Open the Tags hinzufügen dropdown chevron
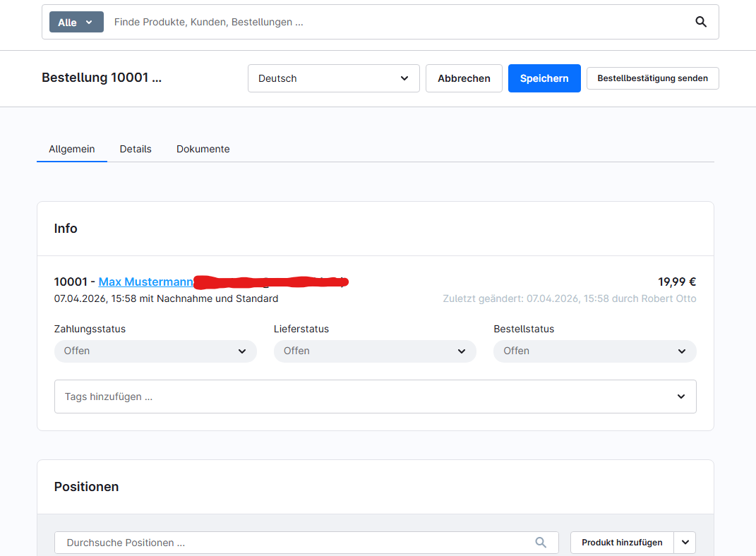The image size is (756, 556). click(x=680, y=397)
